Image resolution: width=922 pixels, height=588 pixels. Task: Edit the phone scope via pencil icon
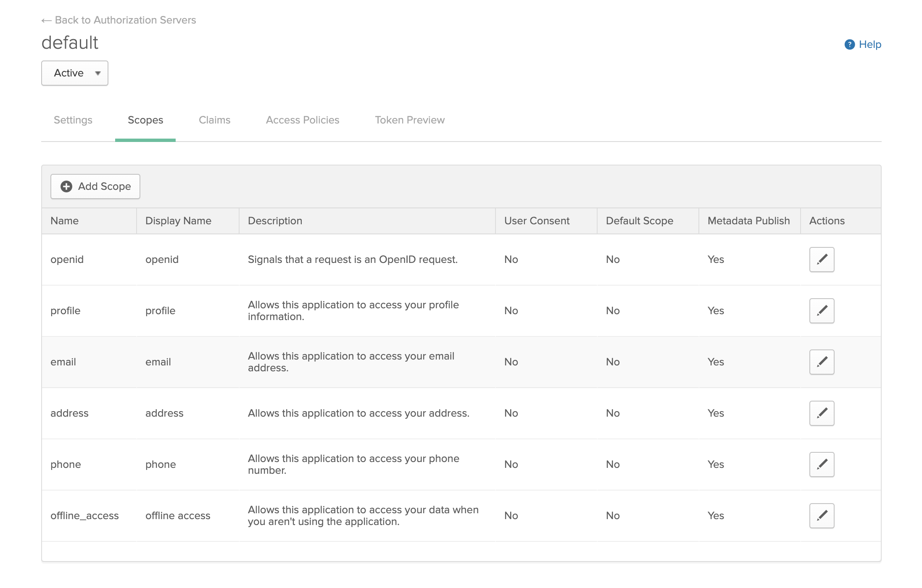point(822,464)
